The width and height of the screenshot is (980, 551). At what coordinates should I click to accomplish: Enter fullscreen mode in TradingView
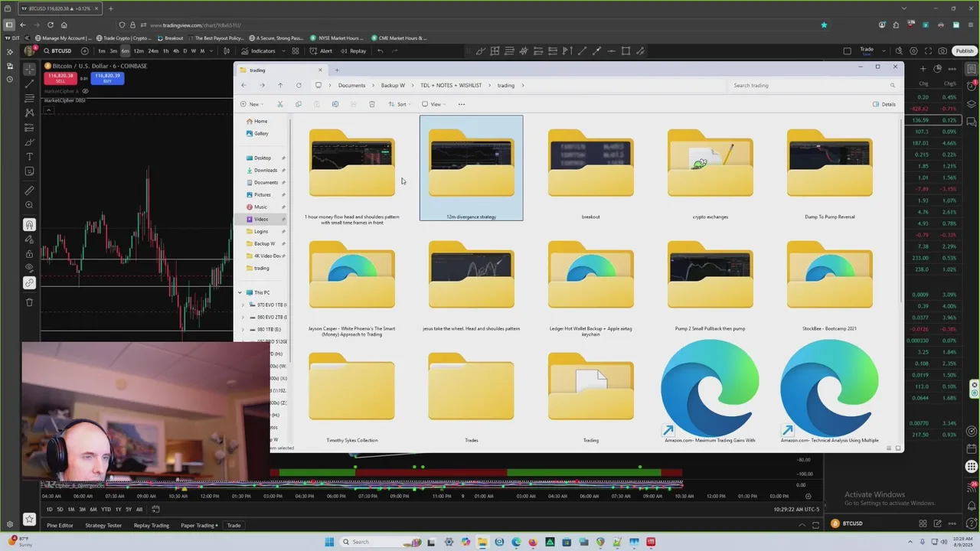click(x=928, y=51)
